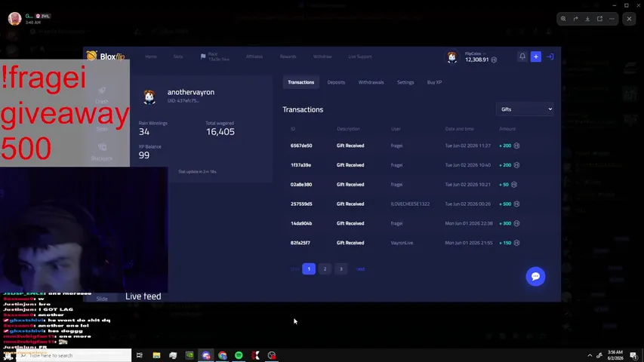
Task: Click the Bloxflip logo
Action: point(106,57)
